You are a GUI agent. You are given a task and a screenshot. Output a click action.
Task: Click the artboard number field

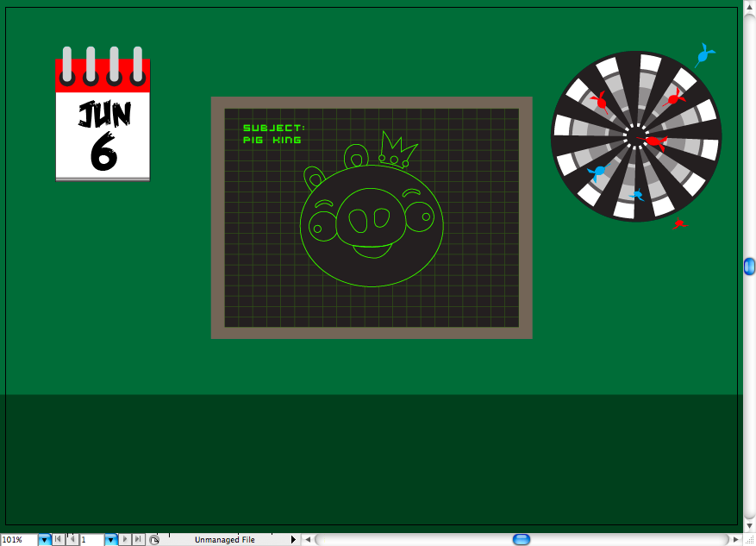click(91, 540)
